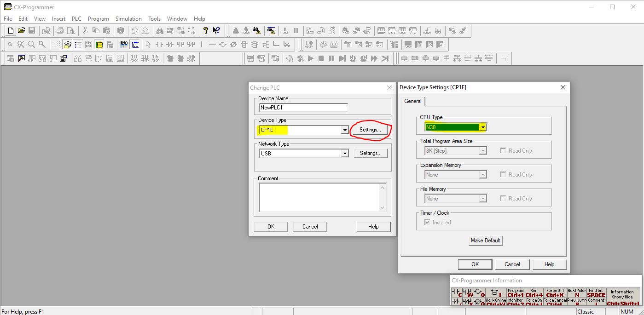Toggle File Memory Read Only checkbox
644x315 pixels.
coord(503,198)
